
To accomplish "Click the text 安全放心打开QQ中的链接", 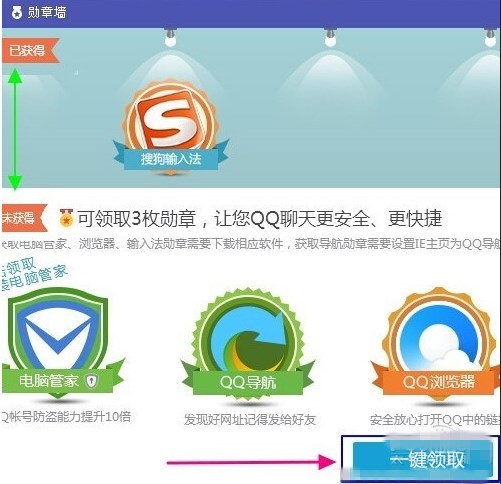I will (x=435, y=420).
